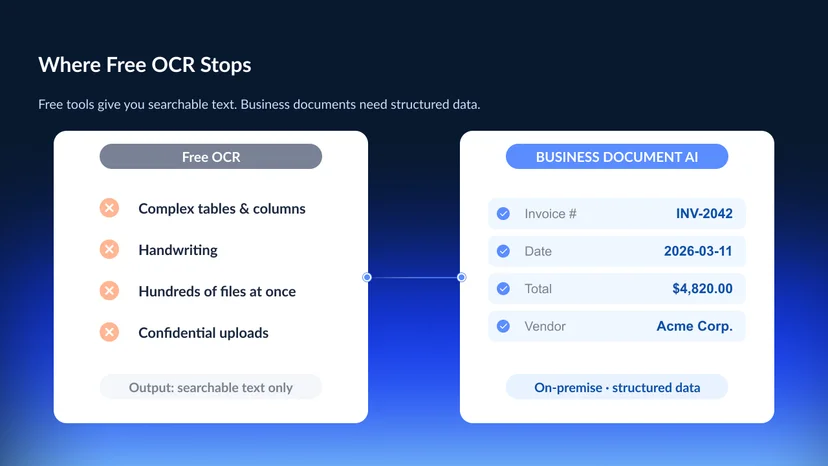Click the 'Invoice #' field label
This screenshot has height=466, width=828.
click(550, 213)
